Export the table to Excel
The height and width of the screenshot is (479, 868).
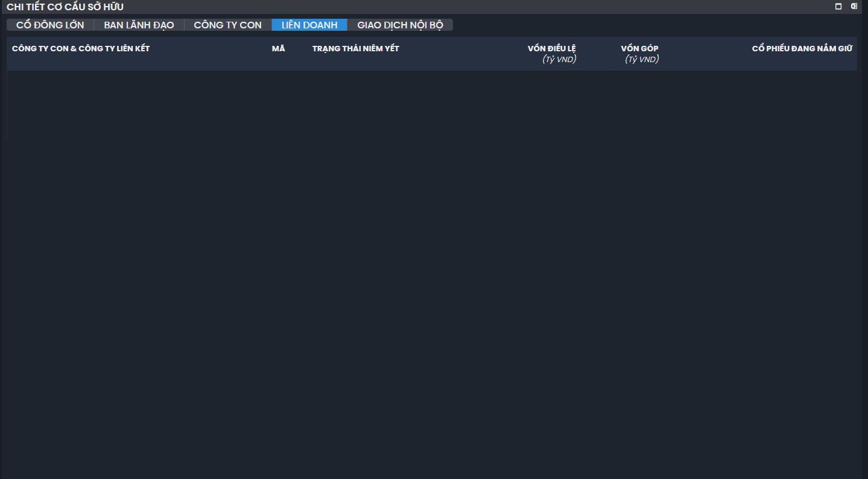point(854,7)
